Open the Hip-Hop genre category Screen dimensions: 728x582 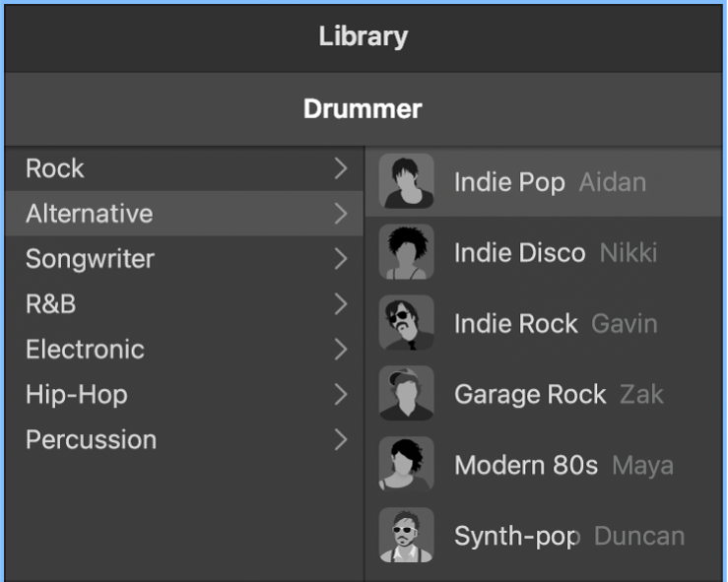pos(184,395)
